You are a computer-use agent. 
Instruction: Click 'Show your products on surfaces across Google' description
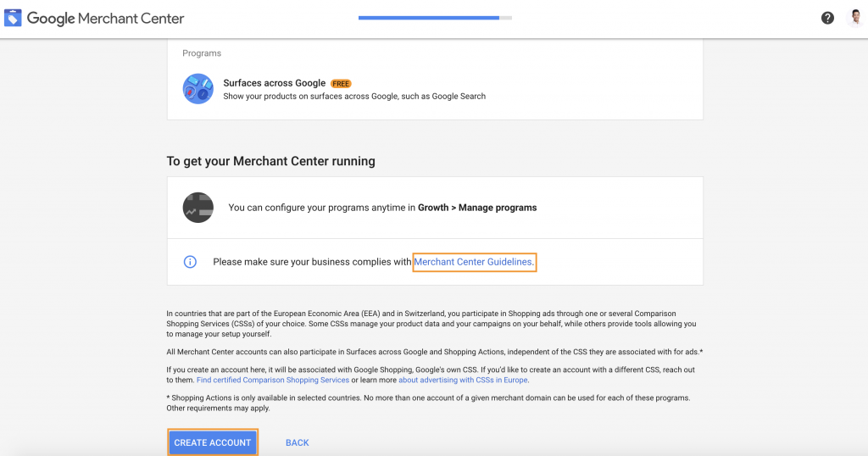click(354, 97)
